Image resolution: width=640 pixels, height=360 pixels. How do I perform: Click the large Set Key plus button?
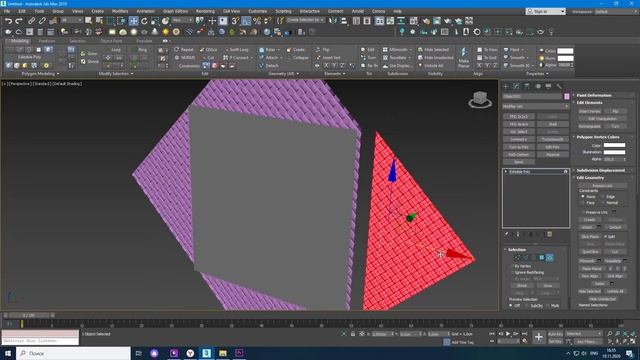[539, 337]
